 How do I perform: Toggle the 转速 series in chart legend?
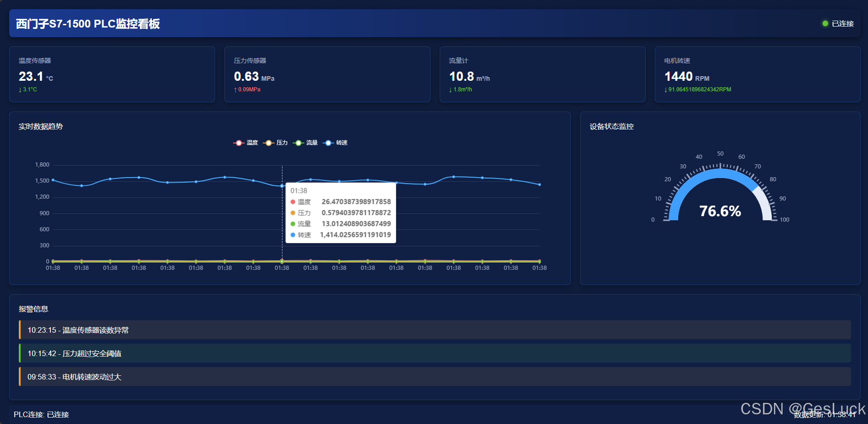pyautogui.click(x=335, y=143)
